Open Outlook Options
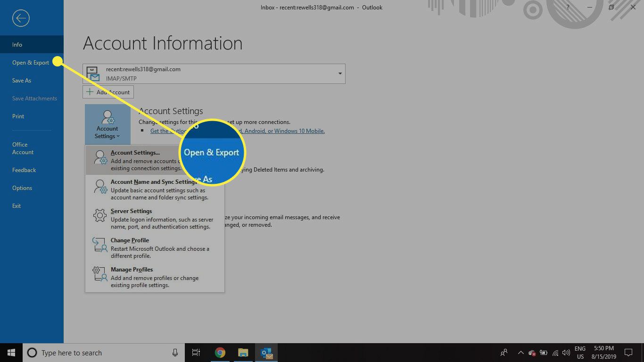Viewport: 644px width, 362px height. [32, 188]
